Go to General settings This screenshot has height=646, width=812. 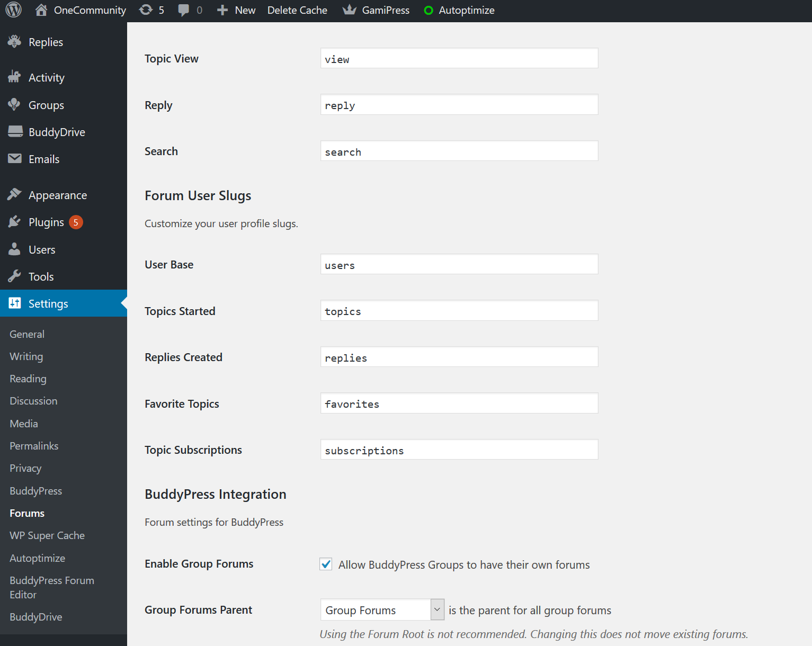[x=27, y=334]
